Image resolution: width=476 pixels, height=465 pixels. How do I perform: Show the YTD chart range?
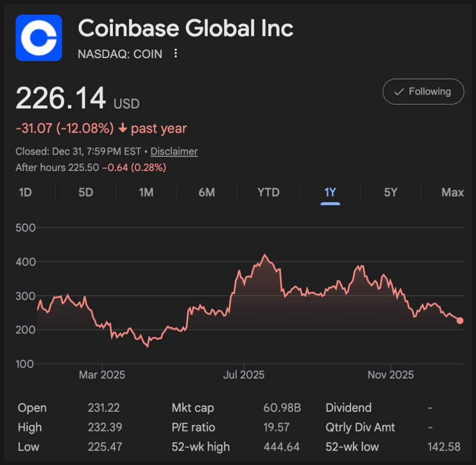tap(269, 192)
